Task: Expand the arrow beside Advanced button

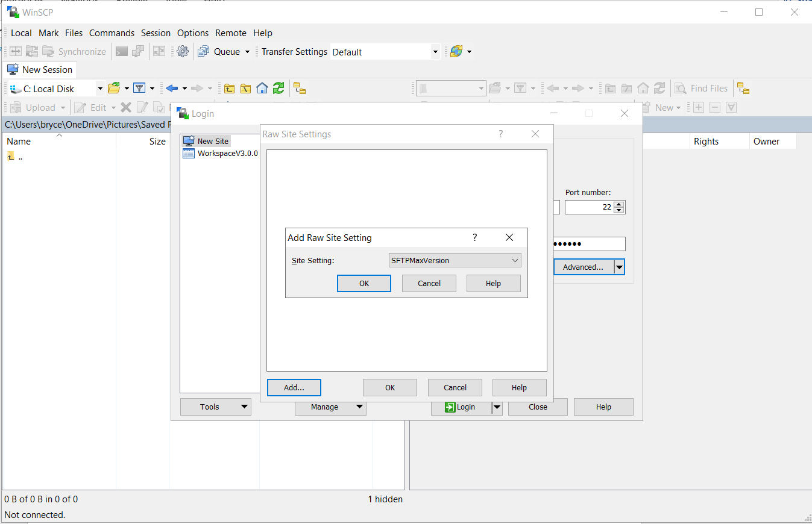Action: coord(619,267)
